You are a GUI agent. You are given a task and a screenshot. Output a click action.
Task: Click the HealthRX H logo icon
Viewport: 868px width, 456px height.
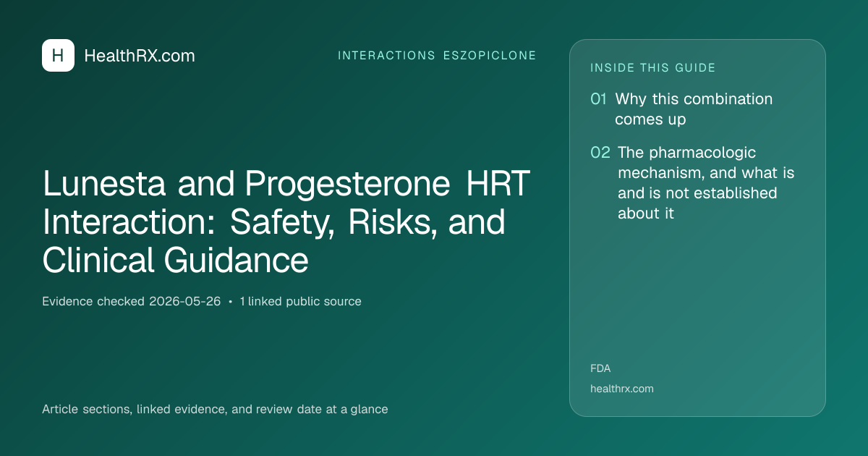tap(58, 56)
